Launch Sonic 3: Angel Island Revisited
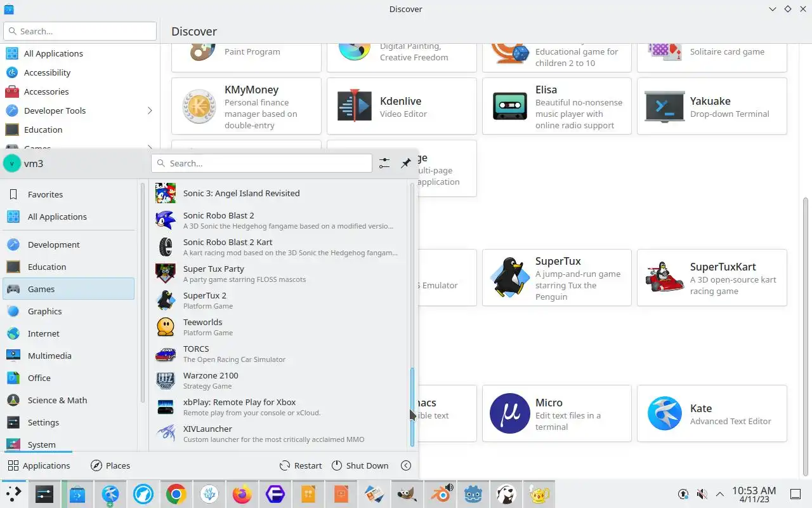This screenshot has height=508, width=812. [279, 193]
